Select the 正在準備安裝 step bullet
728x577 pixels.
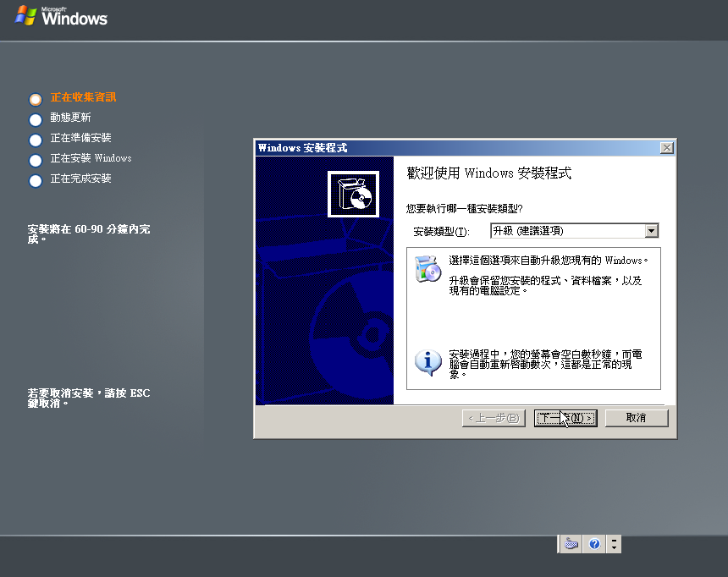36,140
